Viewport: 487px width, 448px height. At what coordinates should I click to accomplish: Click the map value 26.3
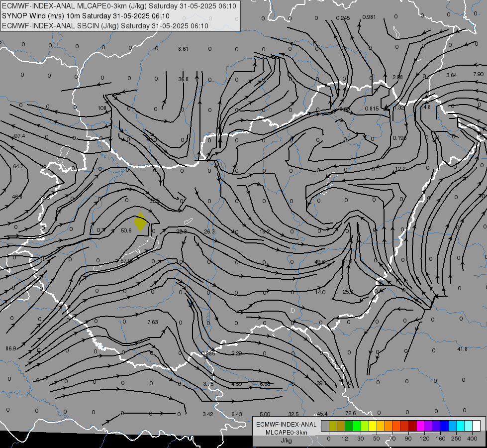click(209, 231)
